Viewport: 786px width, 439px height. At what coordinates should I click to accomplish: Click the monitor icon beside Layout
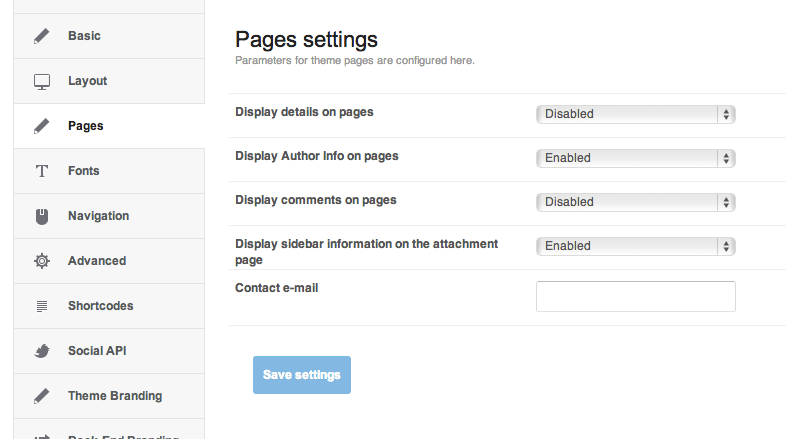42,82
